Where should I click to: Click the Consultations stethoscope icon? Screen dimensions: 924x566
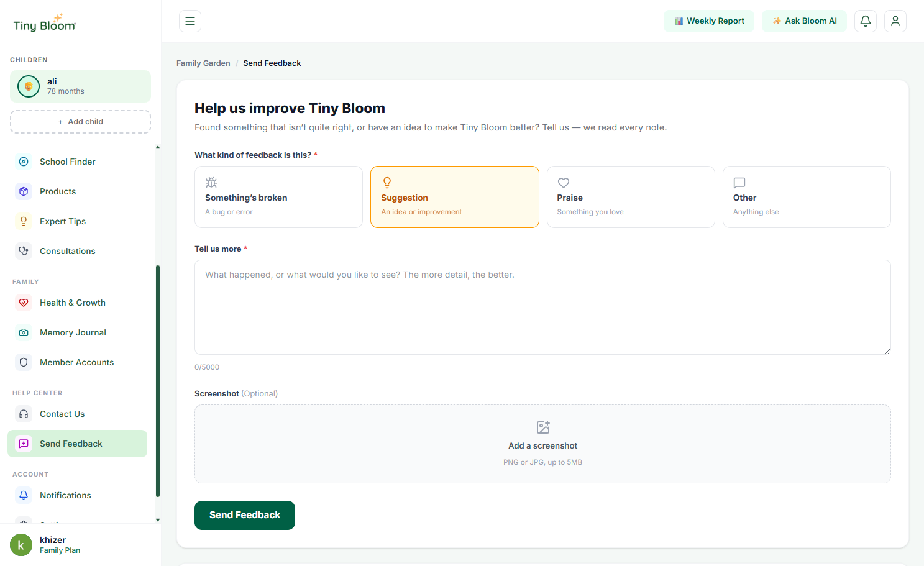(24, 251)
